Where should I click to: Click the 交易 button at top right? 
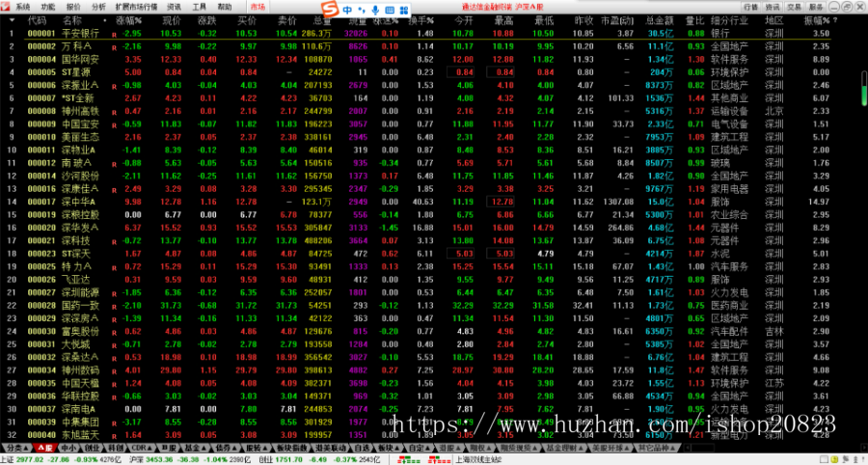(x=794, y=7)
